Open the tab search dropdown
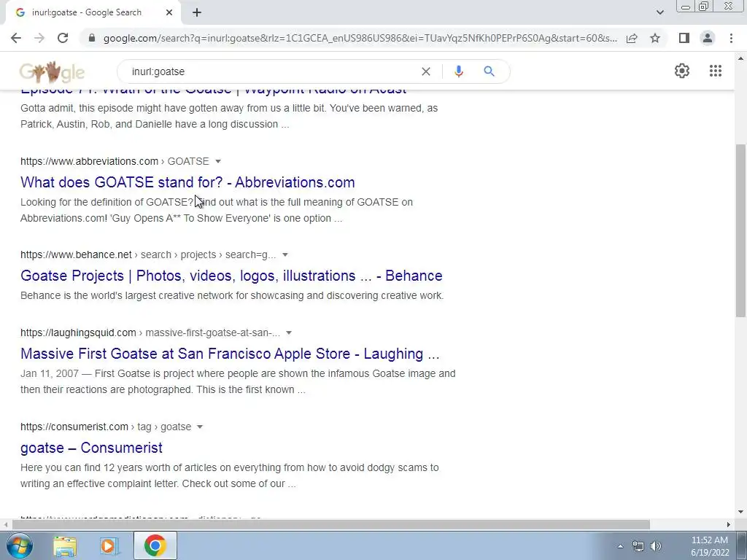Screen dimensions: 747x560 click(x=659, y=12)
